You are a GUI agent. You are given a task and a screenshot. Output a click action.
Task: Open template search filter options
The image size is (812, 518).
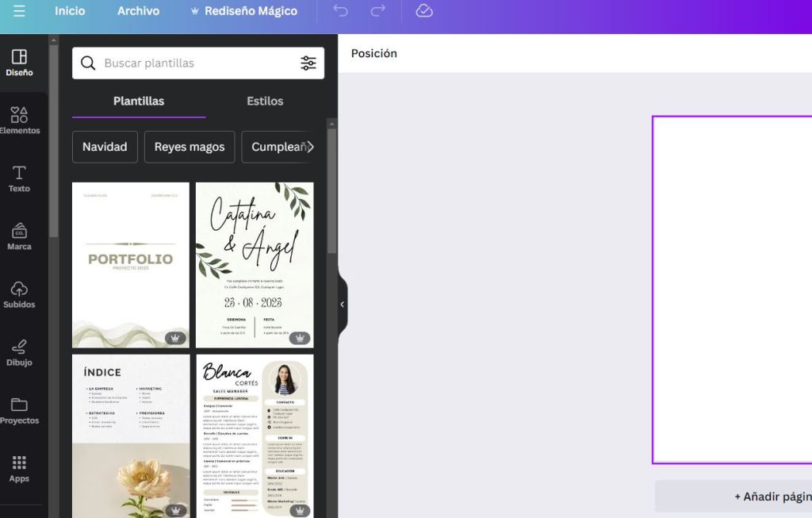click(308, 63)
